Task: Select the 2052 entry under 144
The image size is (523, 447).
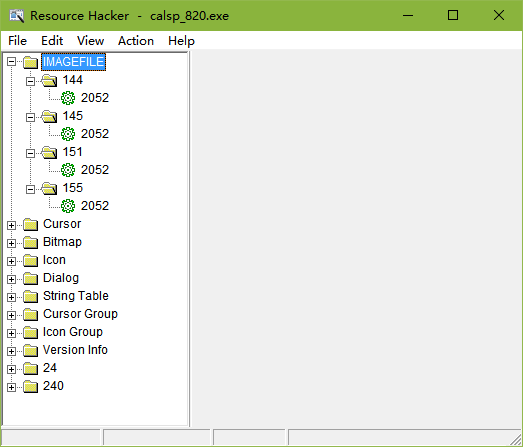Action: pos(95,98)
